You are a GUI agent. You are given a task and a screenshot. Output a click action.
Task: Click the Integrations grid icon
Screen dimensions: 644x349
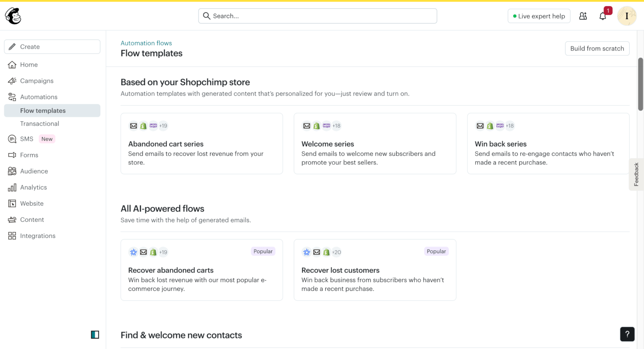pos(12,235)
